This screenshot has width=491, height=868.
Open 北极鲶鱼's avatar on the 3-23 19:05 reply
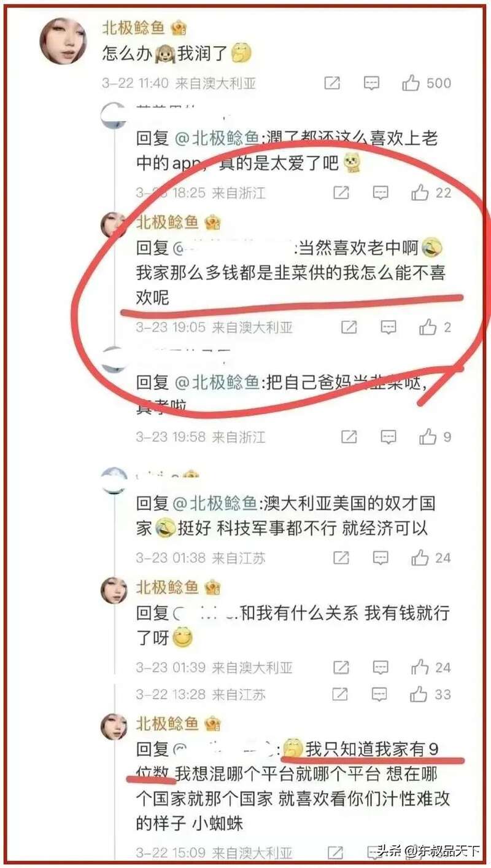114,225
